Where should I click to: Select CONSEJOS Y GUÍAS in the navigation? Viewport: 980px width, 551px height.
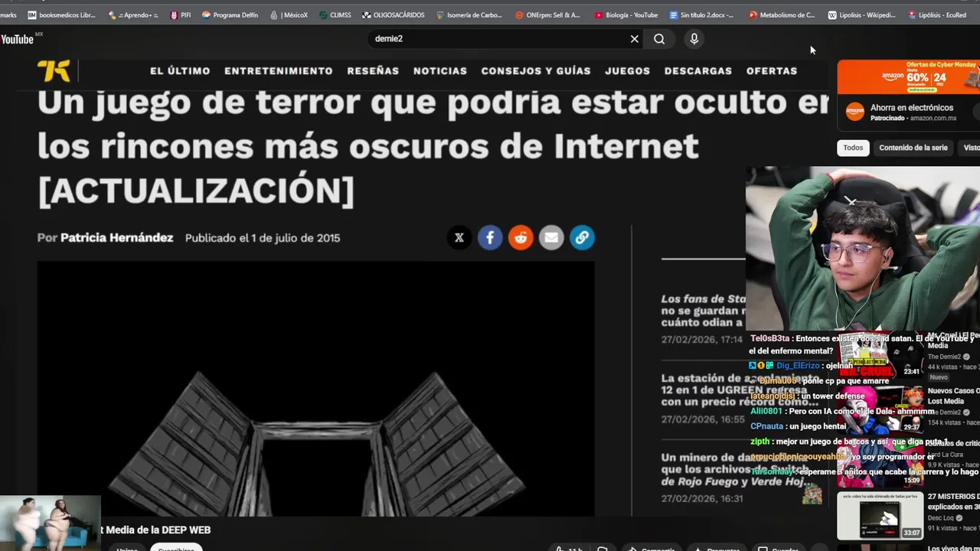pos(536,70)
